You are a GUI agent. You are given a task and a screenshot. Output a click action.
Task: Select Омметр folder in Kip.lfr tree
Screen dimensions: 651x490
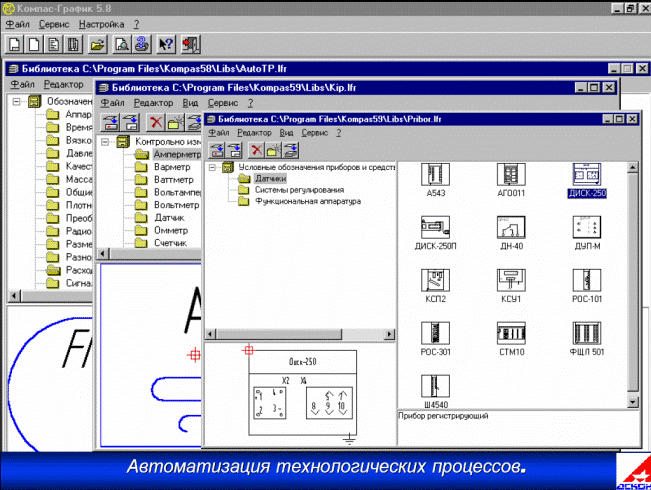[x=171, y=230]
